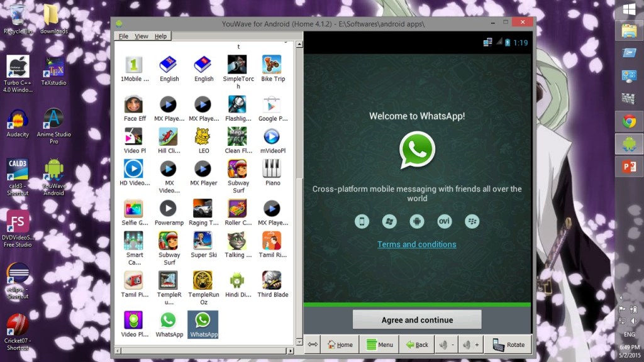This screenshot has width=644, height=362.
Task: Open the Subway Surf app icon beside Piano
Action: (x=237, y=169)
